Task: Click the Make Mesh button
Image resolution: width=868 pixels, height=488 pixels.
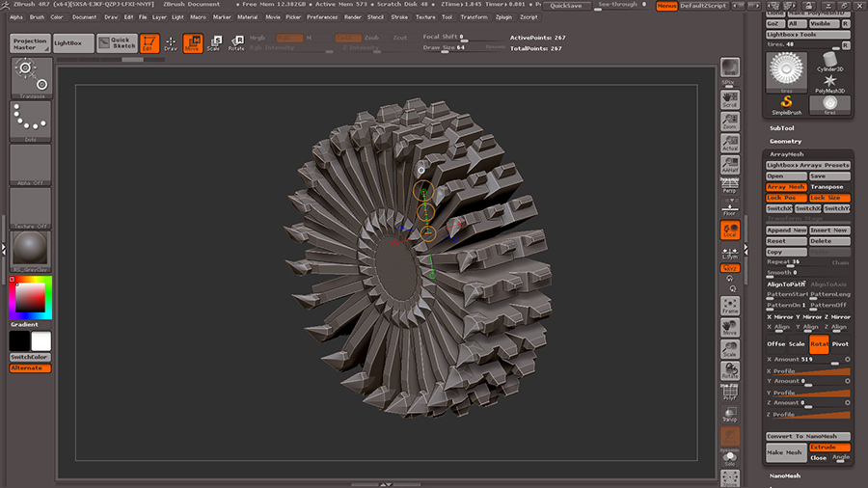Action: (786, 453)
